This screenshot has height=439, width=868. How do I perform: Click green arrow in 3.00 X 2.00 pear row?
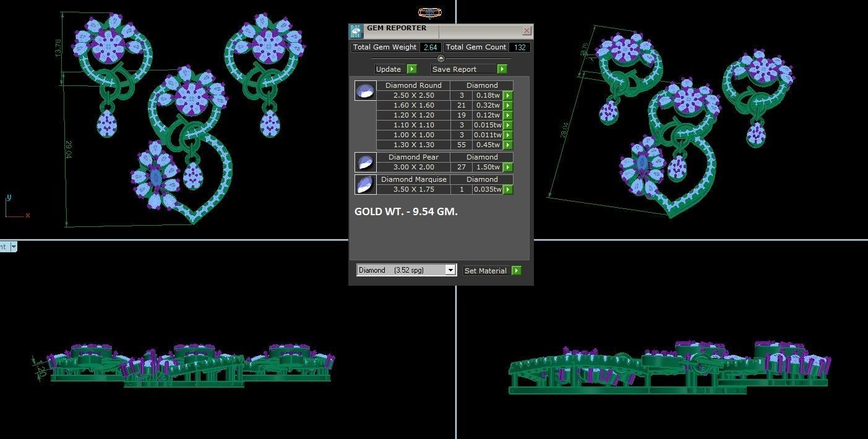[x=508, y=168]
